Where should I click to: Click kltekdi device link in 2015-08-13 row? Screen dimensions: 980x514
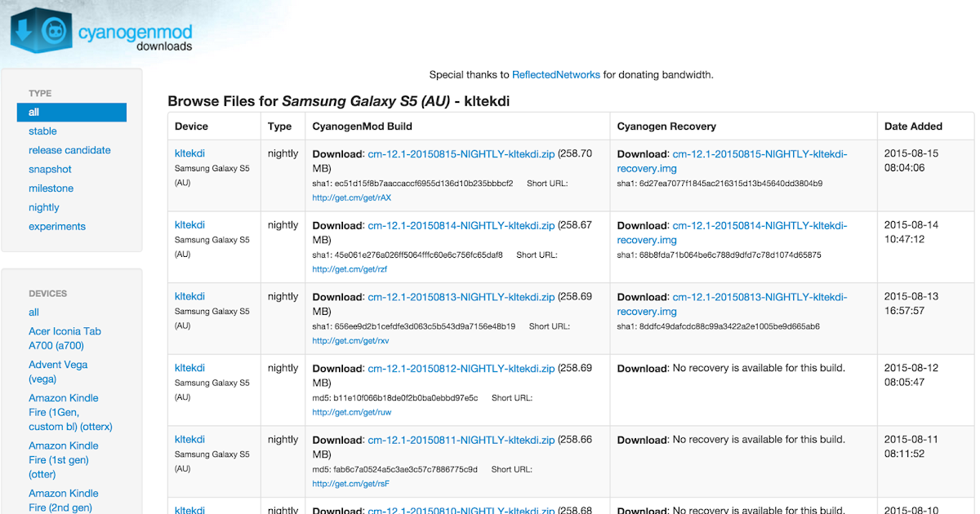(x=189, y=297)
